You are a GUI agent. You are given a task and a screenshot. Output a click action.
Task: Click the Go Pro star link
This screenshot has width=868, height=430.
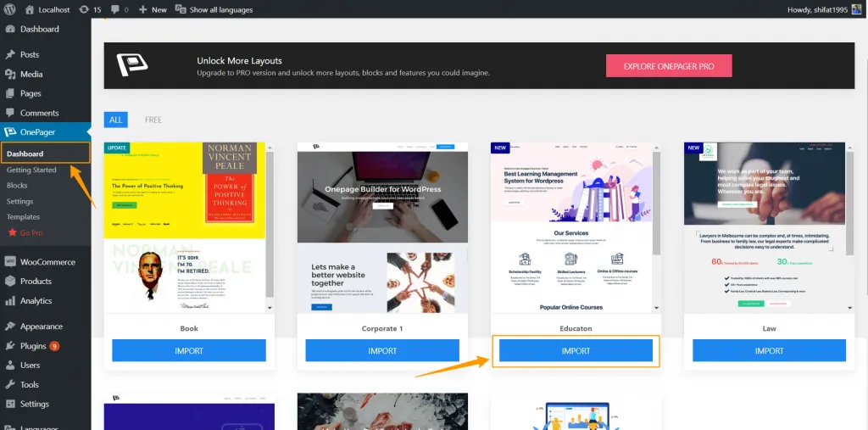click(x=25, y=232)
